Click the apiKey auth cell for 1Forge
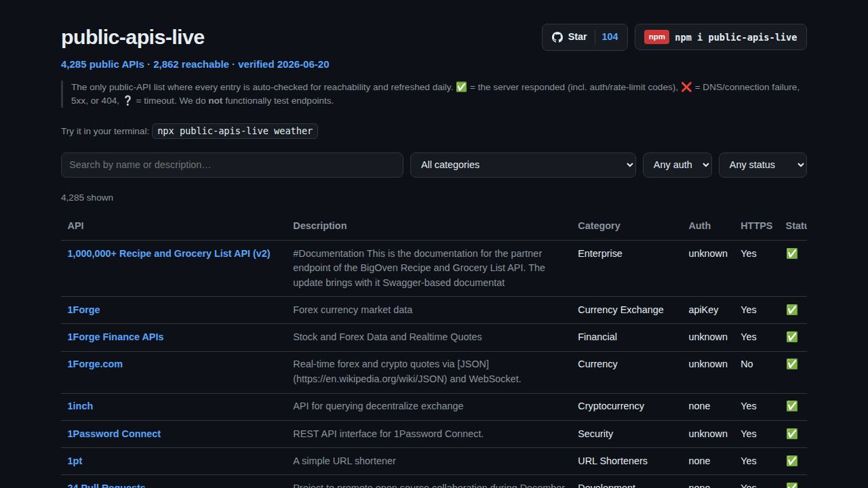The width and height of the screenshot is (868, 488). 703,310
